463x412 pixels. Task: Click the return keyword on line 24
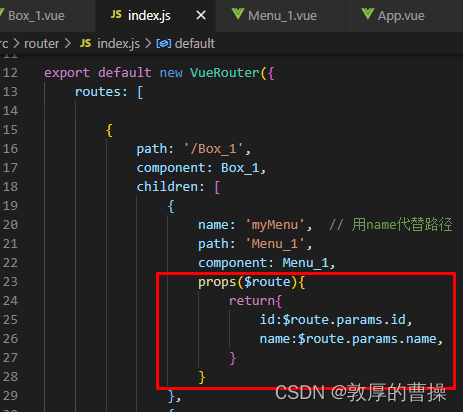pos(252,301)
